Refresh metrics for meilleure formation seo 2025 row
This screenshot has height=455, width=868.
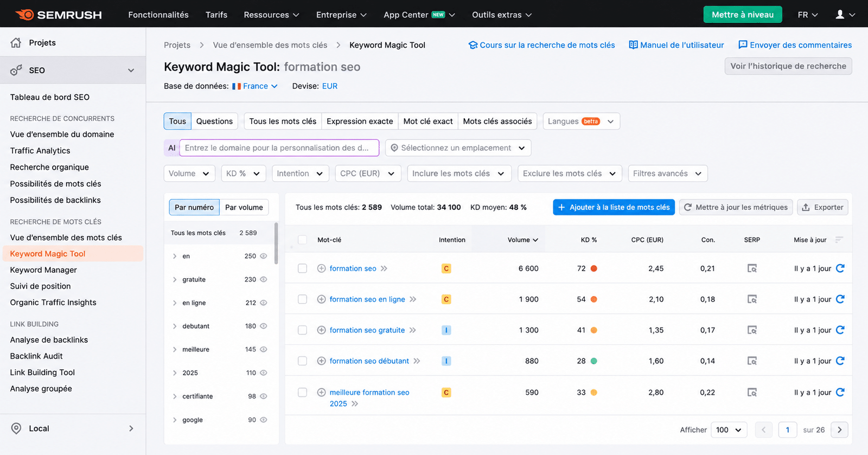pos(840,393)
